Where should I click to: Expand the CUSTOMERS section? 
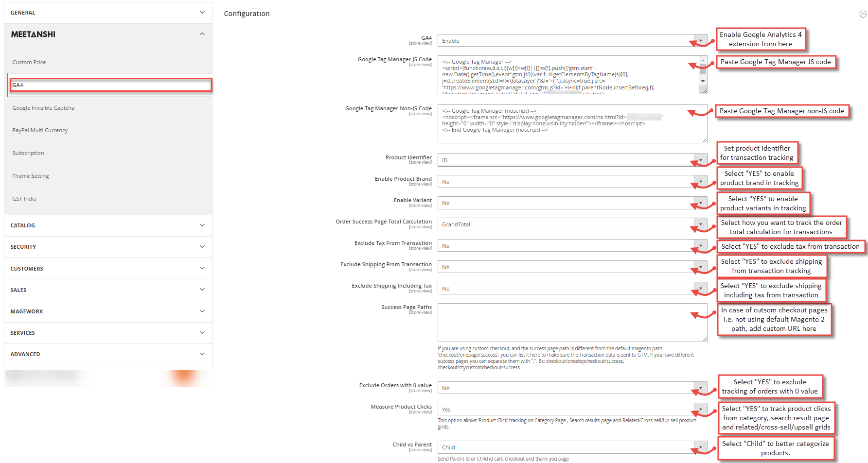(x=108, y=269)
